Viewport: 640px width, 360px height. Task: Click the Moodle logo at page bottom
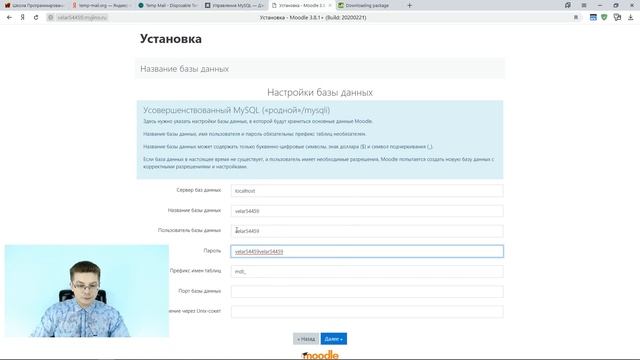pyautogui.click(x=320, y=355)
